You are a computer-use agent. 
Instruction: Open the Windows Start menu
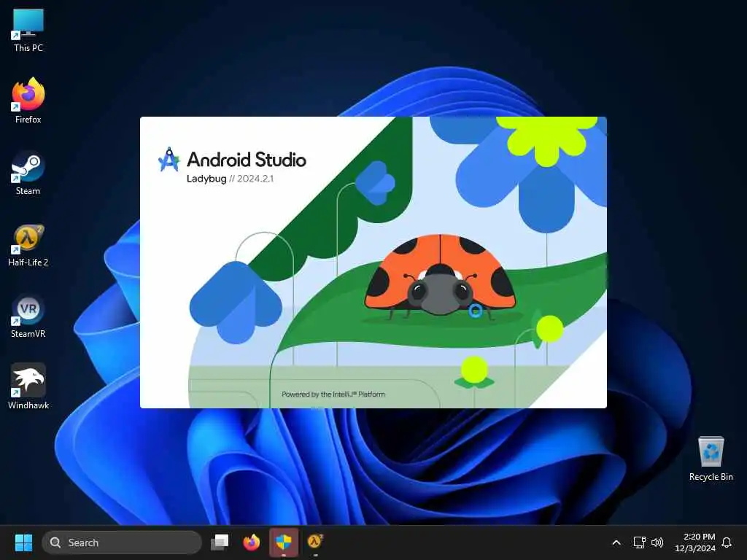pos(23,542)
